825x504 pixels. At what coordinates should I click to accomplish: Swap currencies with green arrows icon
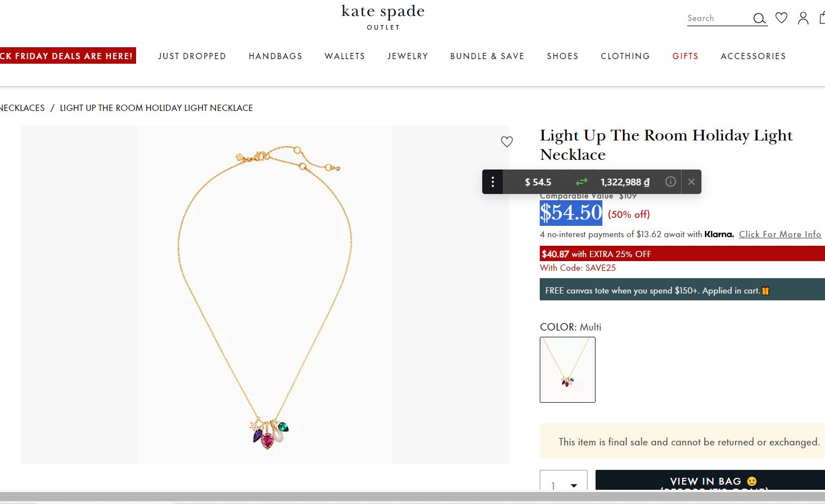coord(581,182)
